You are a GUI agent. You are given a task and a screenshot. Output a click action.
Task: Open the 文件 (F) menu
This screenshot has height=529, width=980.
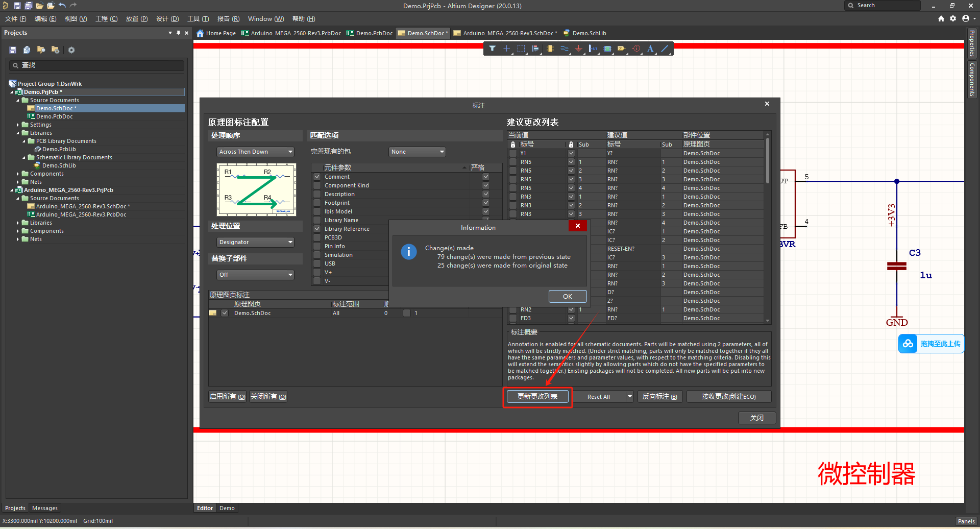pos(16,19)
